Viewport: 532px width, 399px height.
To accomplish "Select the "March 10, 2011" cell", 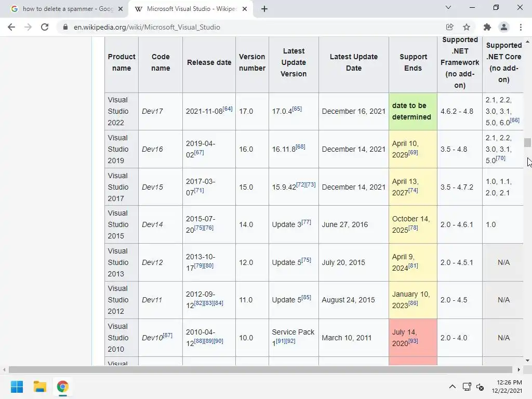I will [x=353, y=338].
